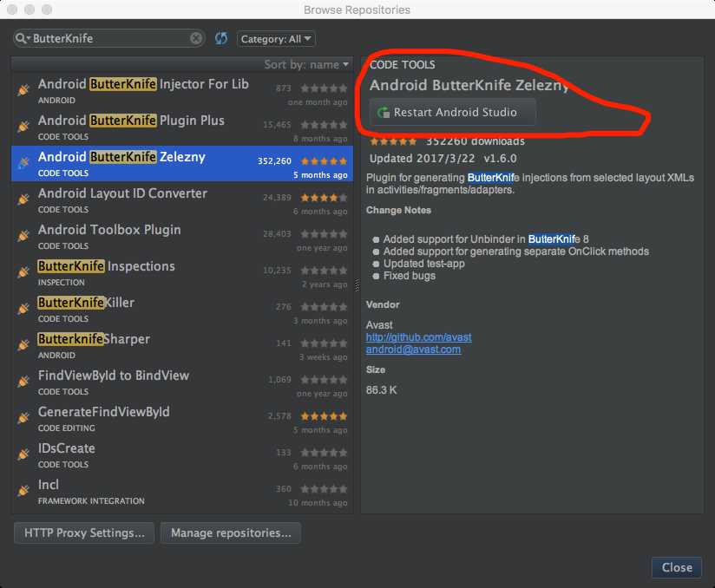The image size is (715, 588).
Task: Click the Updated 2017/3/22 v1.6.0 text
Action: click(x=443, y=159)
